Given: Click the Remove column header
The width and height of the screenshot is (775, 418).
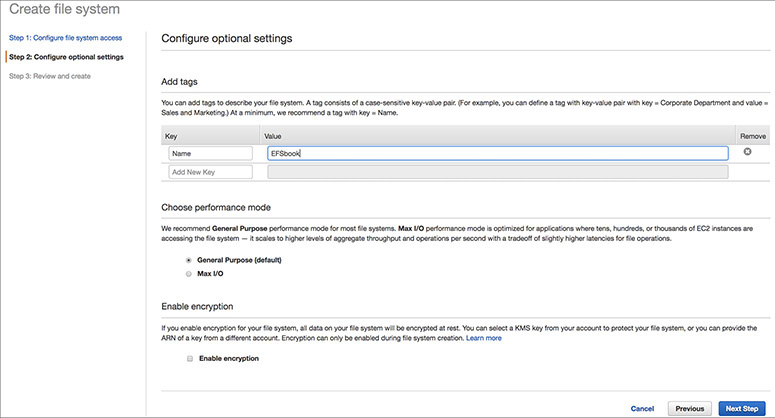Looking at the screenshot, I should [x=752, y=134].
